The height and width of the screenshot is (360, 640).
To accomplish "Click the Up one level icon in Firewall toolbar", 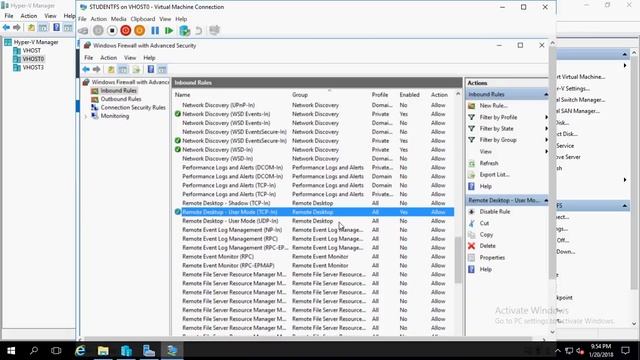I will pyautogui.click(x=111, y=69).
